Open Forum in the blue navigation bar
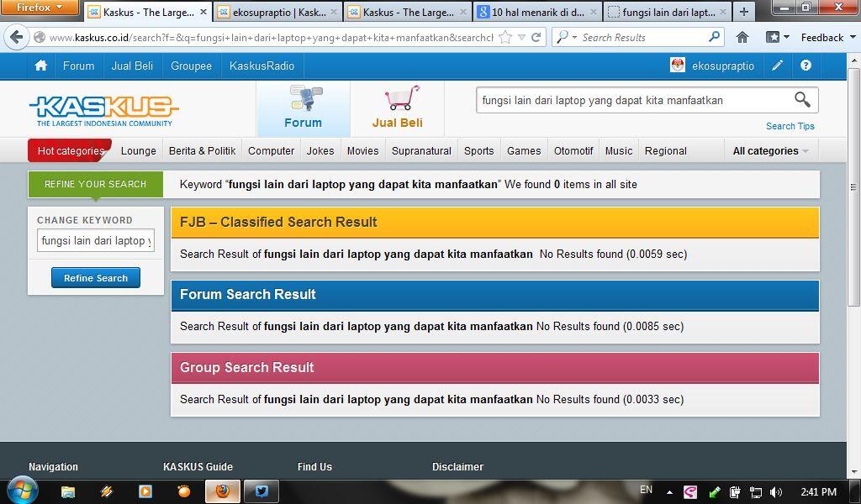This screenshot has height=504, width=861. (x=78, y=66)
